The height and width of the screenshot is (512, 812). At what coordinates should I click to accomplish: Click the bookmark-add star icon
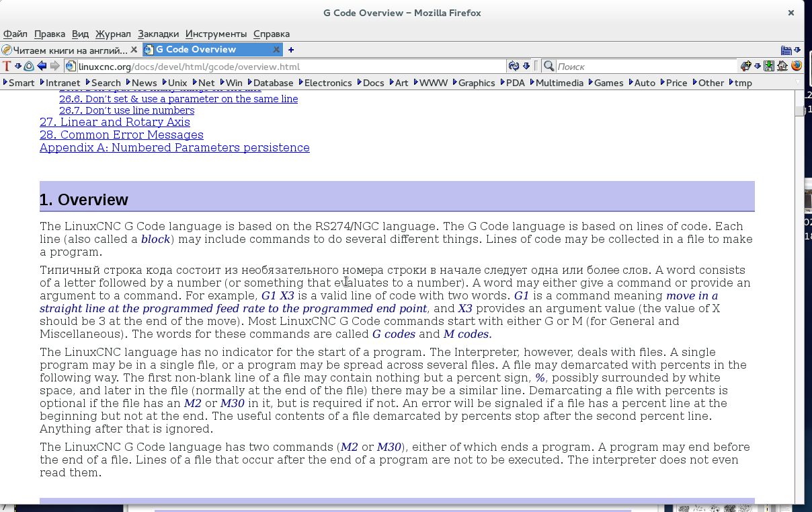coord(746,66)
